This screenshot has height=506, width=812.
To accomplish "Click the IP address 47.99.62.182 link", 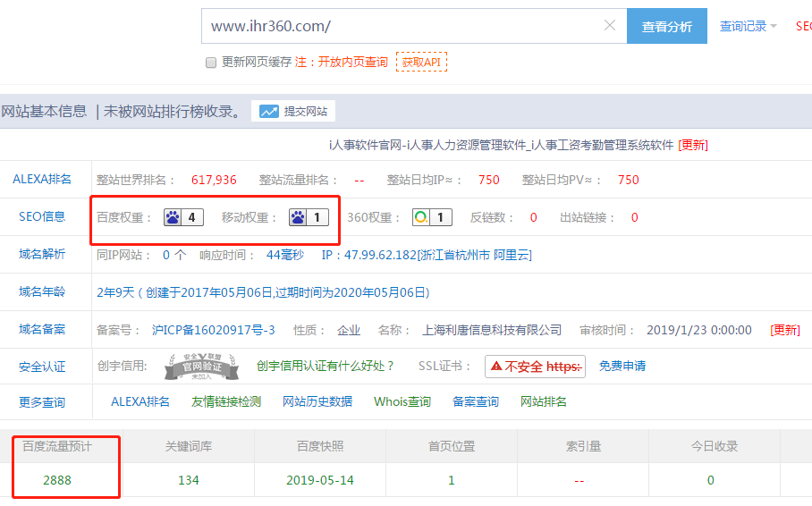I will 427,255.
